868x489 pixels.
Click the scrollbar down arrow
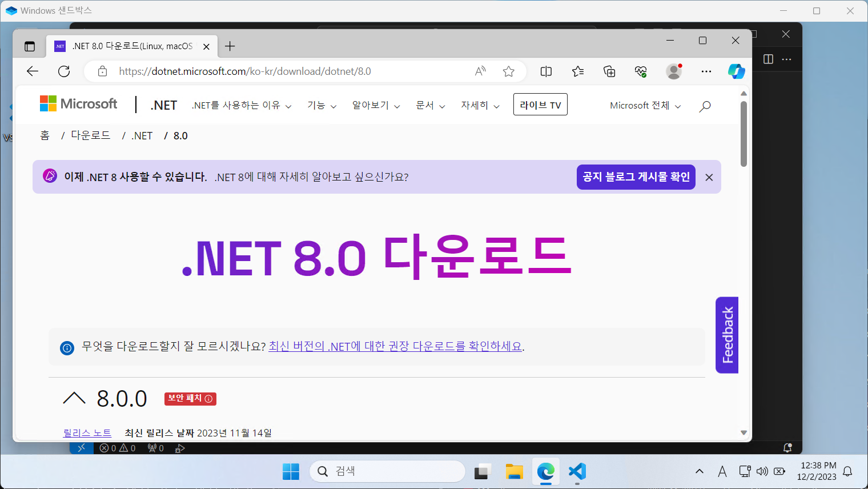pyautogui.click(x=744, y=432)
